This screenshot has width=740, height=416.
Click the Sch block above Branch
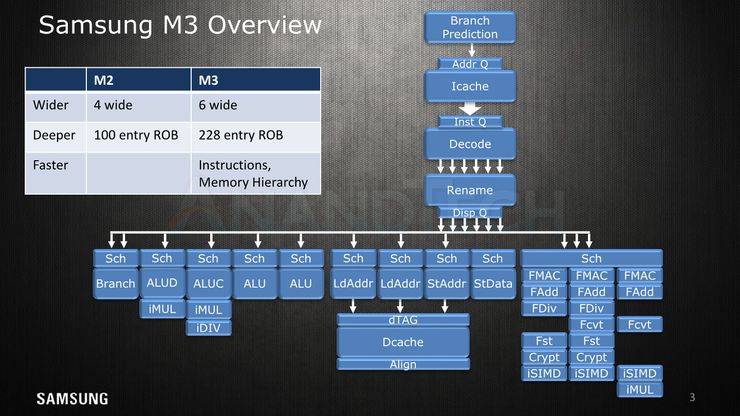[116, 259]
